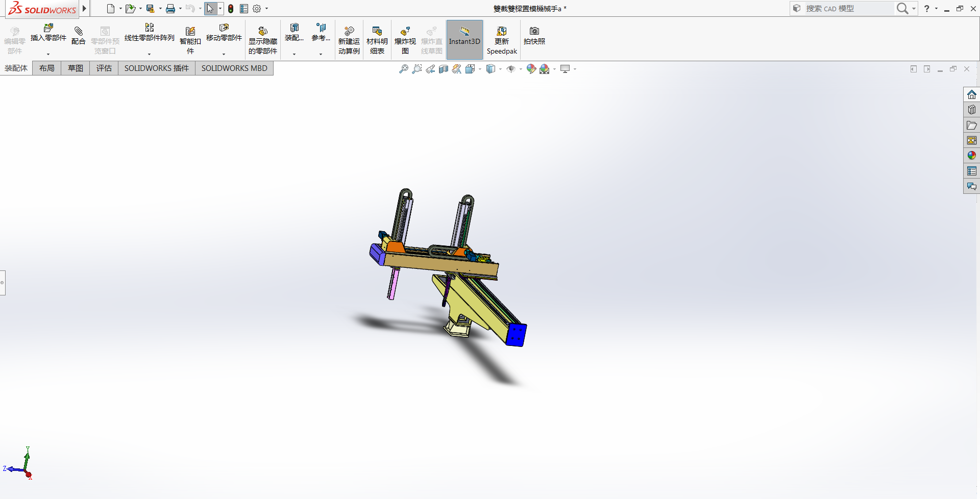Click Reference Geometry (参考...) button
980x499 pixels.
pos(321,33)
